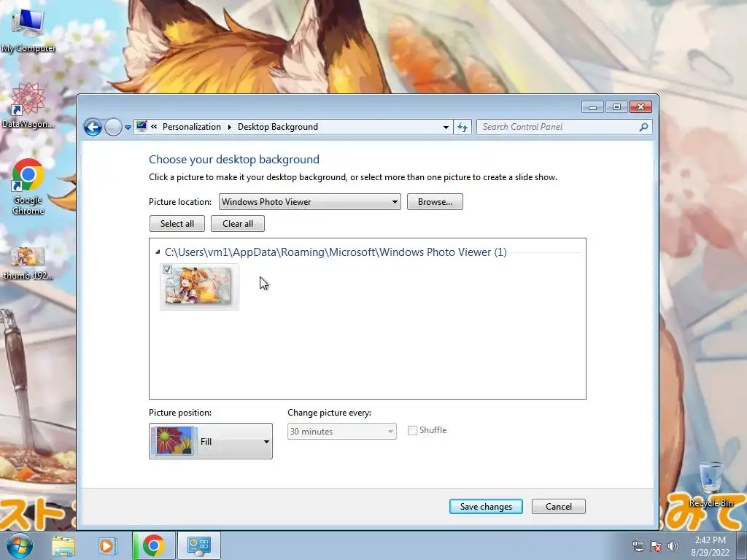Click Clear all button
The height and width of the screenshot is (560, 747).
click(x=238, y=224)
